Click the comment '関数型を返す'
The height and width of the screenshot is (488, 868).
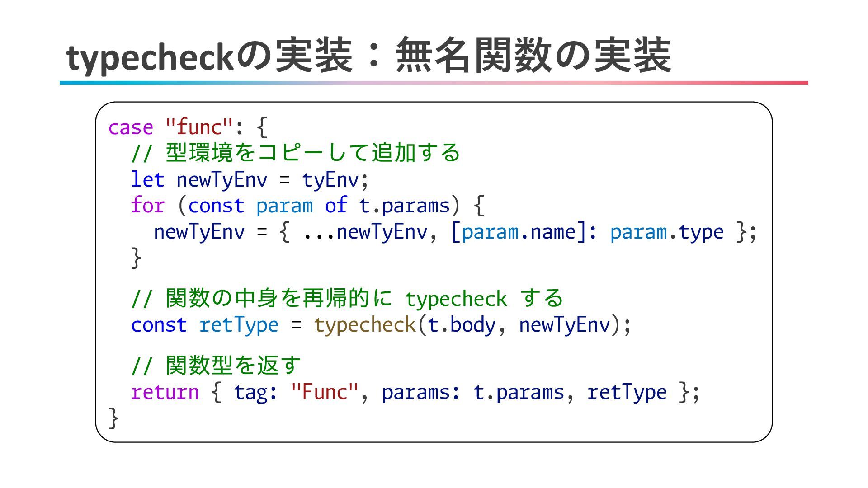click(x=233, y=365)
